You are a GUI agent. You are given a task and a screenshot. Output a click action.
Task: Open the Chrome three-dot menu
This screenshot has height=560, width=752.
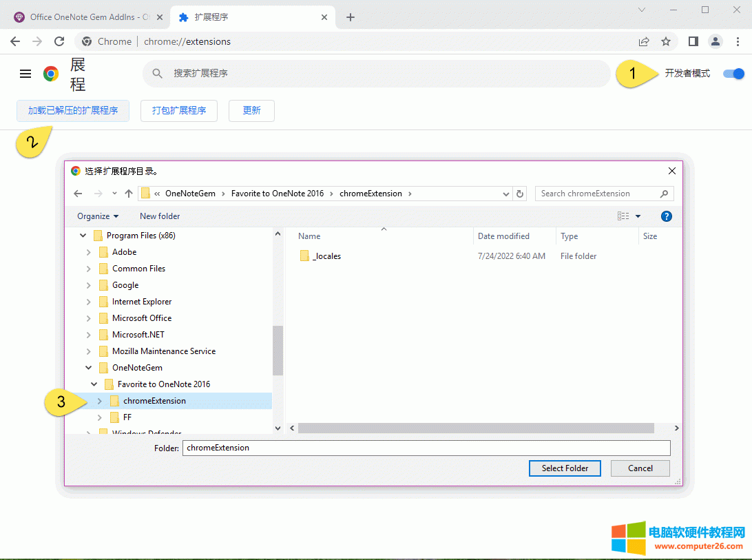tap(738, 41)
